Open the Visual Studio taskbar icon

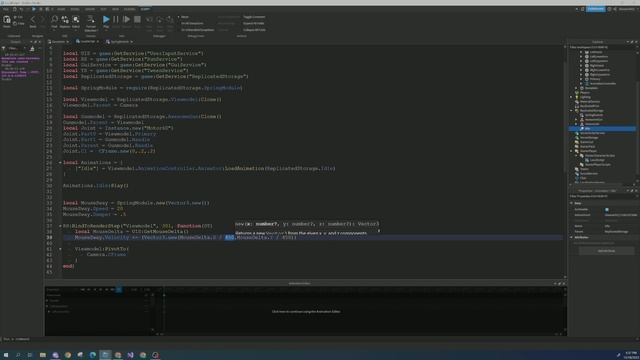point(131,355)
